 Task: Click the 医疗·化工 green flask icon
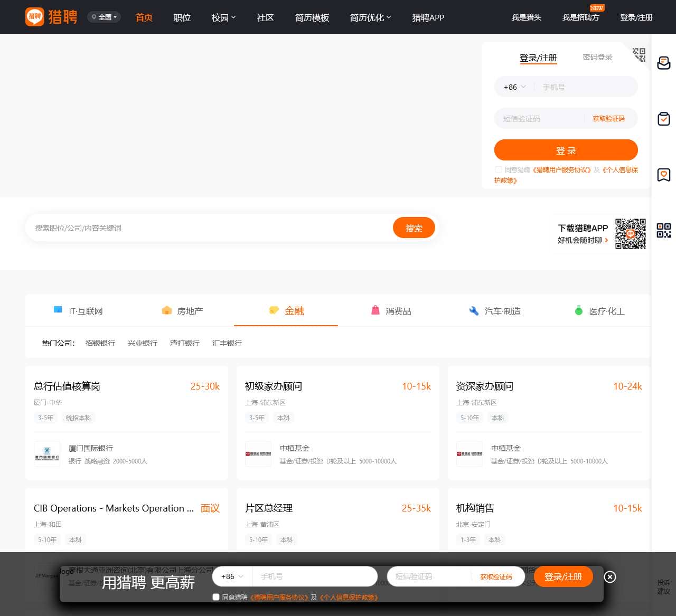[x=579, y=310]
